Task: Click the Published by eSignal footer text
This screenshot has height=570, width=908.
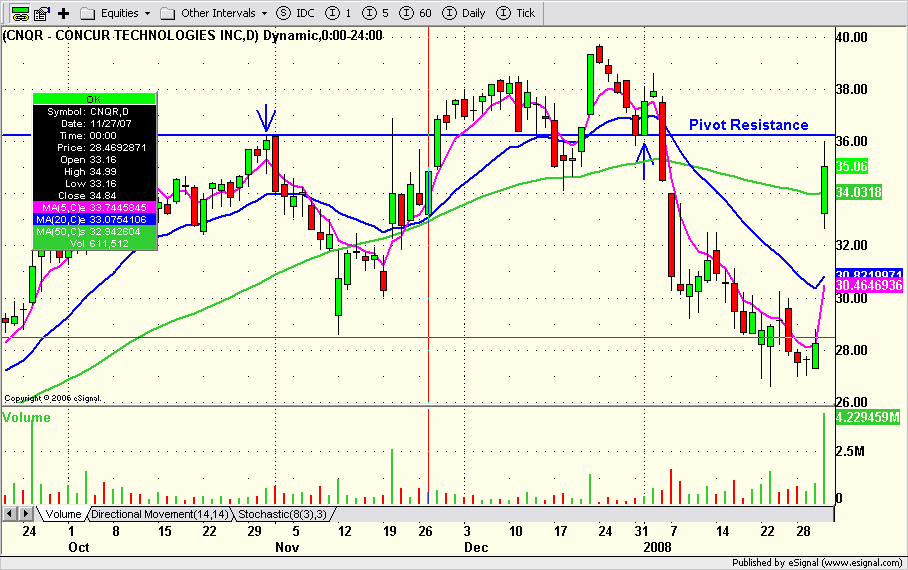Action: pos(817,562)
